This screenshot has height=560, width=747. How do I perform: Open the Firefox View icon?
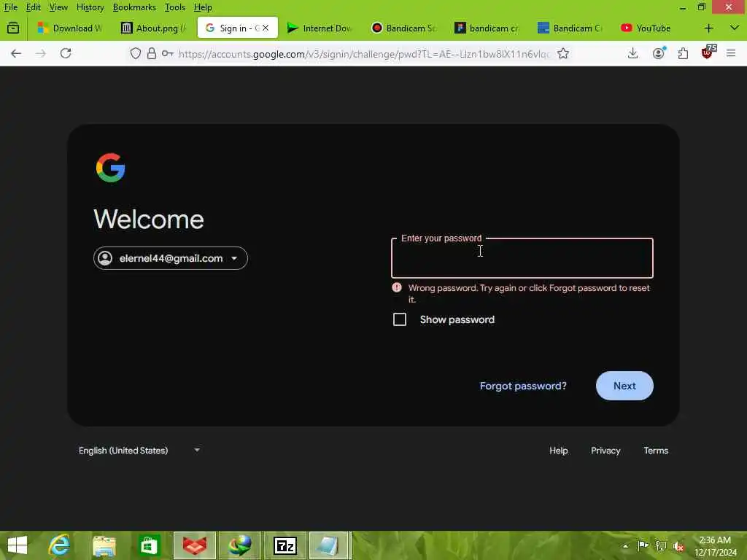pyautogui.click(x=13, y=28)
